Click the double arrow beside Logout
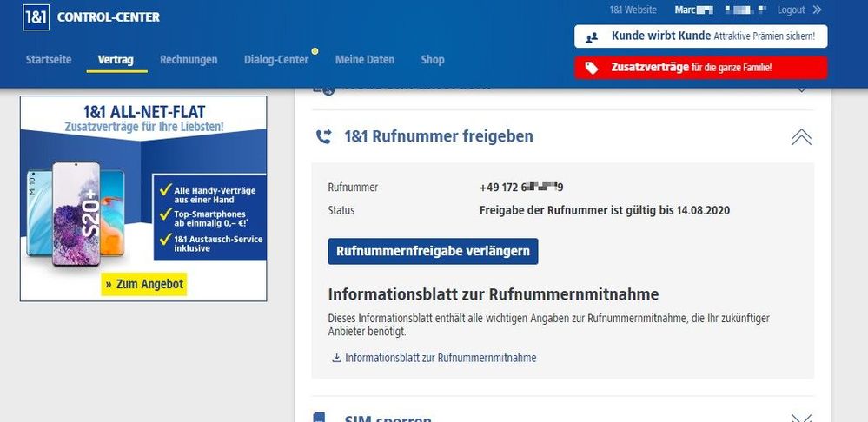This screenshot has height=422, width=868. click(x=817, y=10)
